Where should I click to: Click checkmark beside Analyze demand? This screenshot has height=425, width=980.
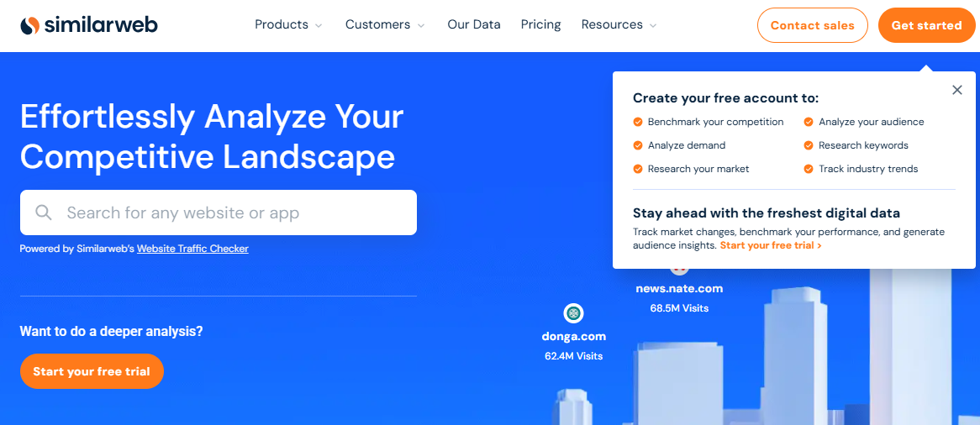637,145
